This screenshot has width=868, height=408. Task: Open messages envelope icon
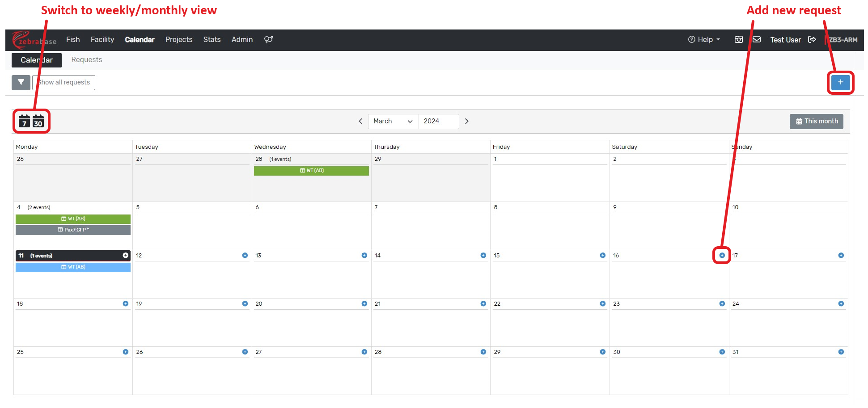[x=757, y=40]
